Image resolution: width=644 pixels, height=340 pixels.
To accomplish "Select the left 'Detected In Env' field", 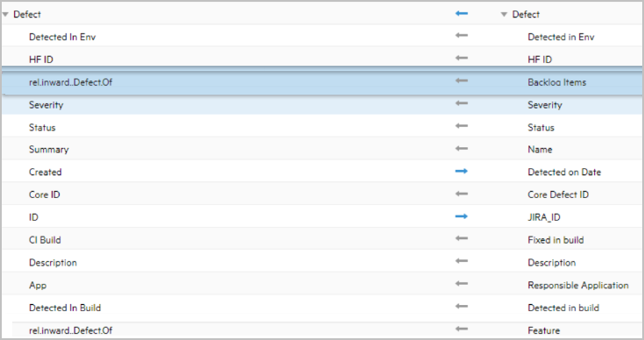I will tap(62, 37).
